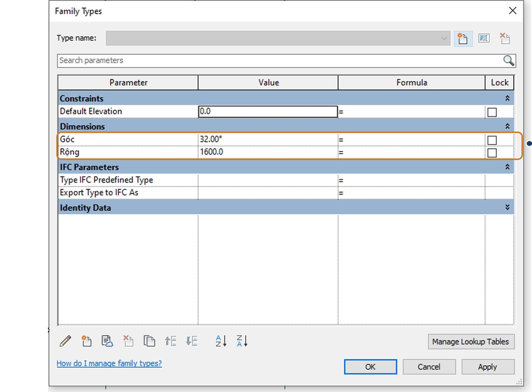
Task: Click the Rộng value 1600.0
Action: [x=268, y=152]
